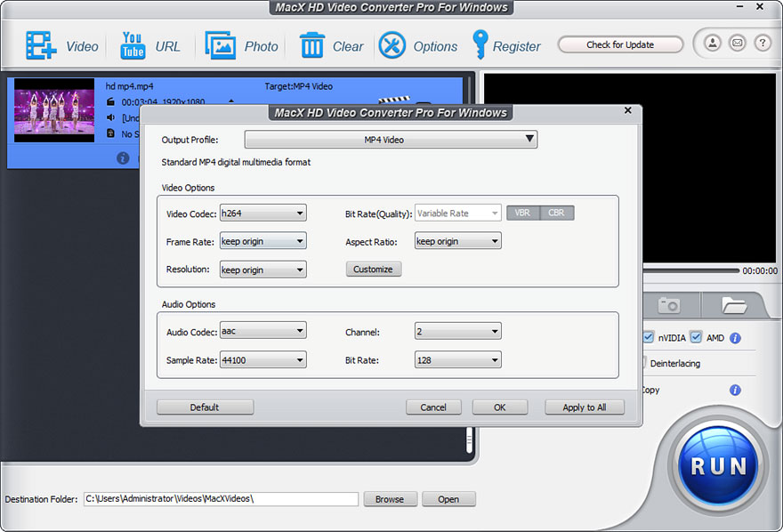Open the Frame Rate dropdown

click(x=262, y=241)
